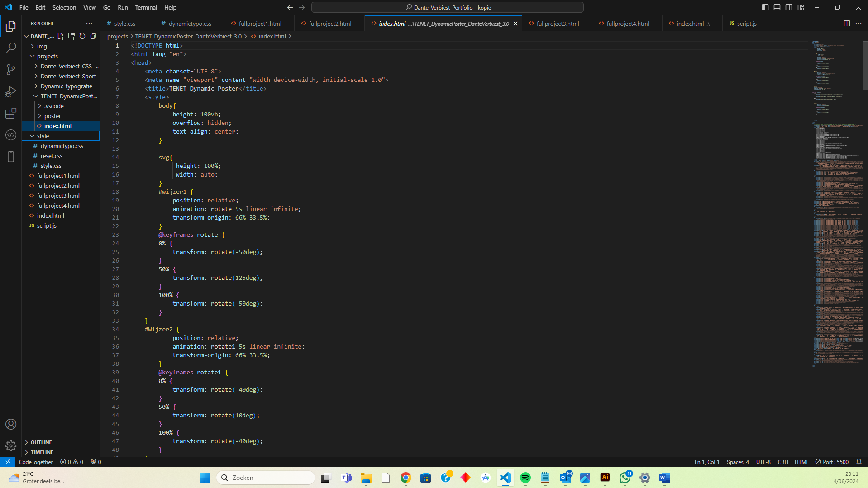This screenshot has height=488, width=868.
Task: Split the editor to the right
Action: coord(847,24)
